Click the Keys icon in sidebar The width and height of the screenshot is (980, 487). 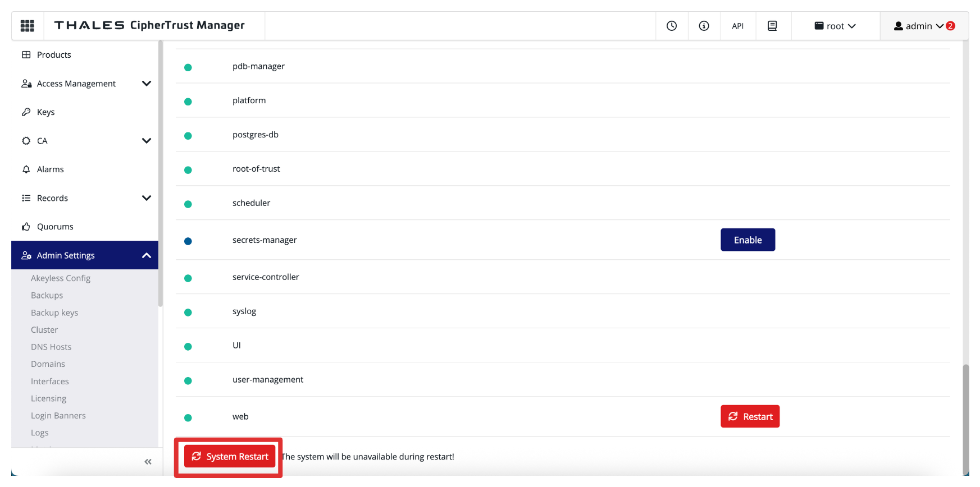click(x=26, y=112)
